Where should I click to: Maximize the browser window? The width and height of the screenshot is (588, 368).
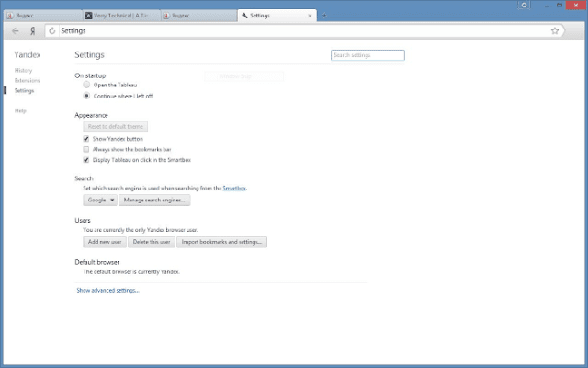(x=560, y=6)
